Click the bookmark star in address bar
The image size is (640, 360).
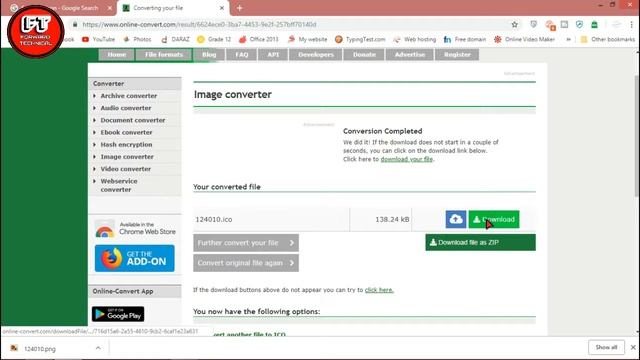[x=515, y=24]
